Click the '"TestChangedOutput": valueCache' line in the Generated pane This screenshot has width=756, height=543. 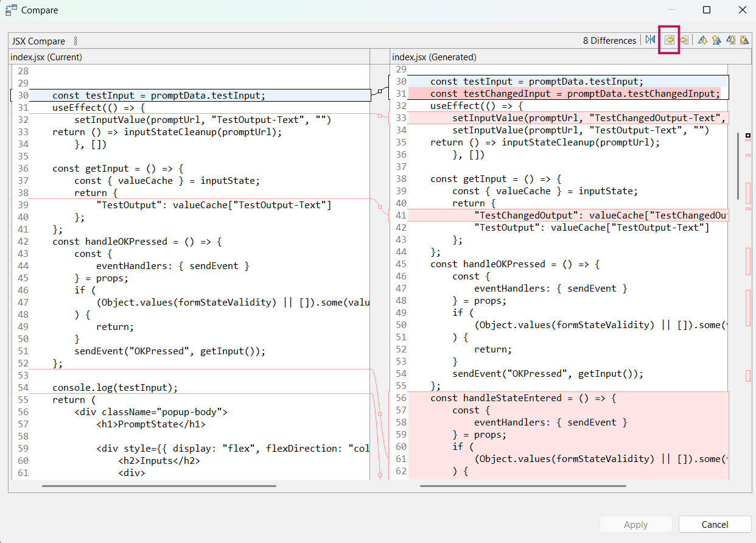[x=601, y=215]
